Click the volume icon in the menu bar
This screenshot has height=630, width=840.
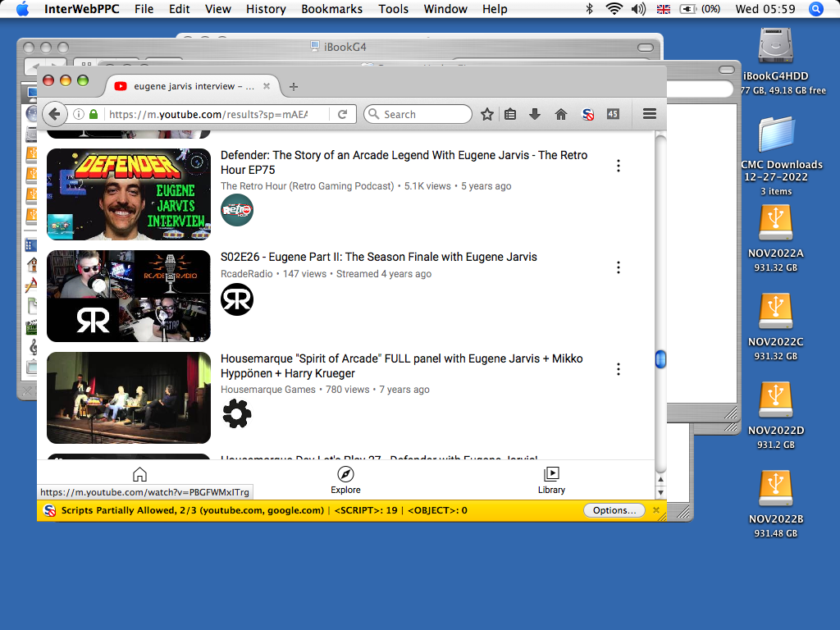pyautogui.click(x=638, y=9)
